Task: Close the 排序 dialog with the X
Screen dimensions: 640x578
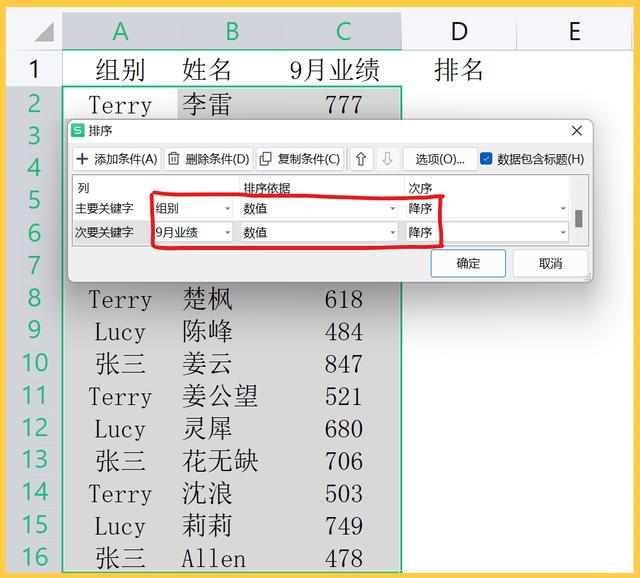Action: [576, 131]
